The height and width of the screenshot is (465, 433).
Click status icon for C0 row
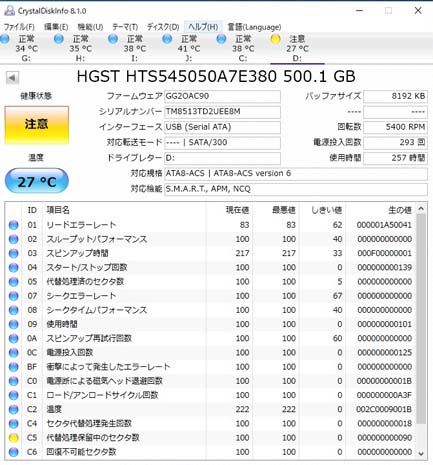tap(14, 381)
